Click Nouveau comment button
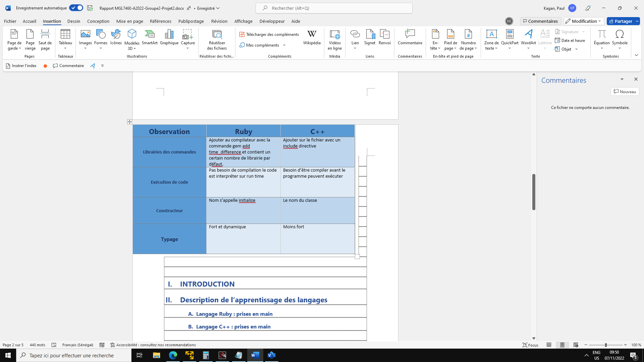Viewport: 644px width, 362px height. click(x=625, y=92)
